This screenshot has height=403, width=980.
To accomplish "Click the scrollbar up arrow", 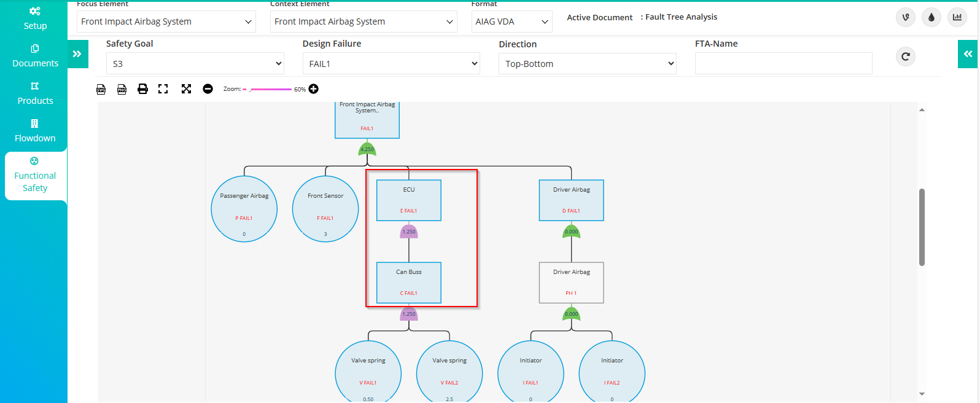I will click(x=922, y=110).
